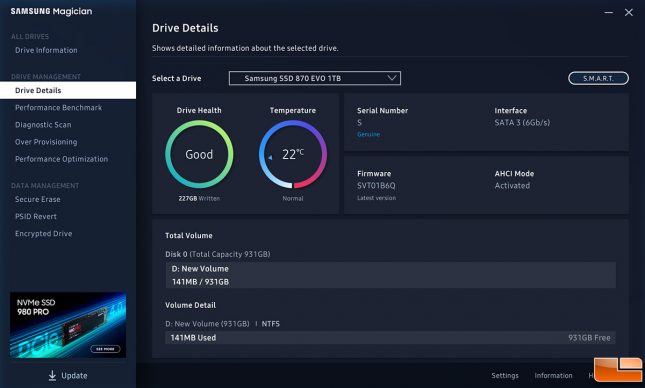Click the 'Latest version' firmware text
The height and width of the screenshot is (388, 645).
click(x=376, y=198)
